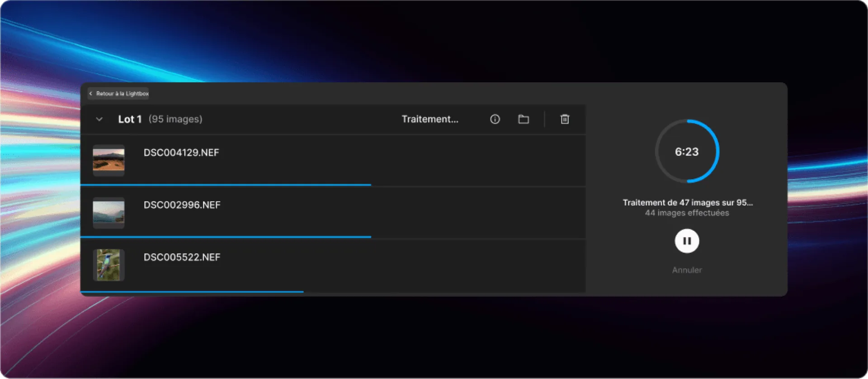Pause processing with the pause button
Screen dimensions: 868x379
coord(687,241)
